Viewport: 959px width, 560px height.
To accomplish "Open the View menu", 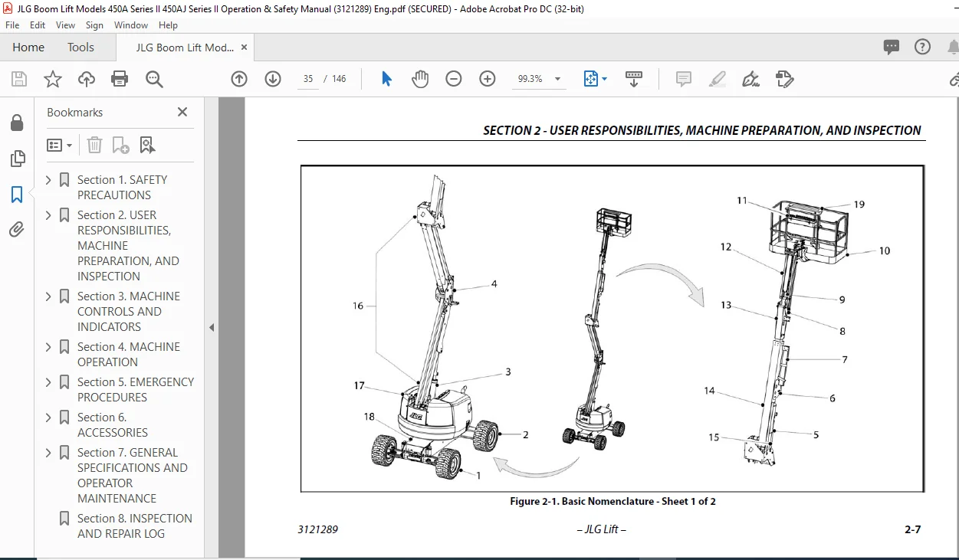I will [x=65, y=25].
